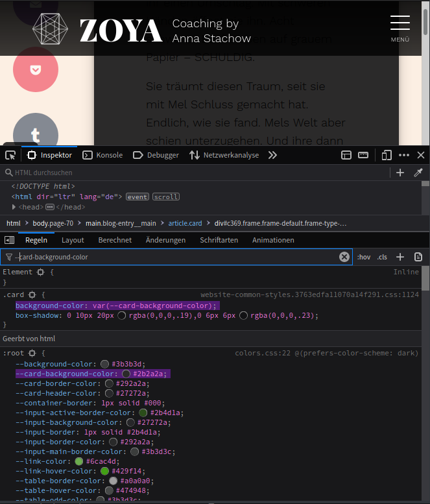Image resolution: width=430 pixels, height=504 pixels.
Task: Highlight elements matching .card selector
Action: [32, 294]
